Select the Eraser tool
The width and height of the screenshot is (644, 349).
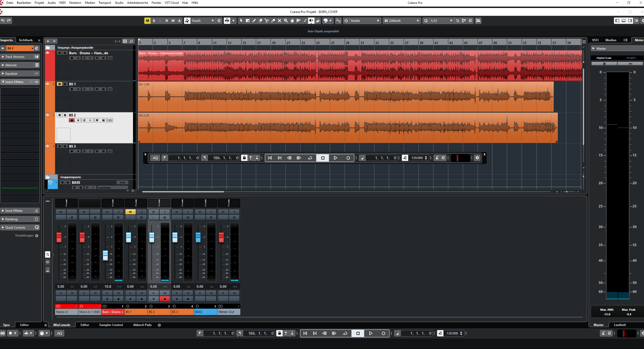click(260, 21)
